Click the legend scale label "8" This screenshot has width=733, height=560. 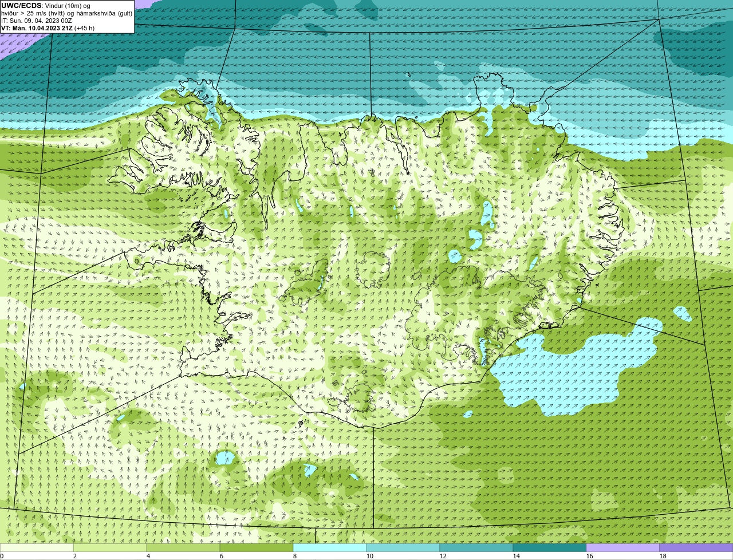click(x=294, y=556)
